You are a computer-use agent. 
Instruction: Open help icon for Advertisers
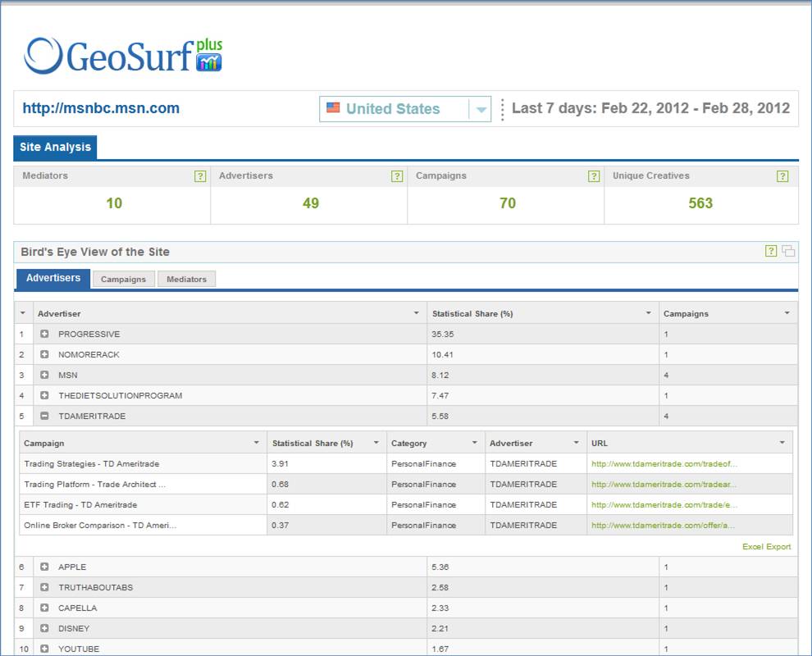point(397,176)
